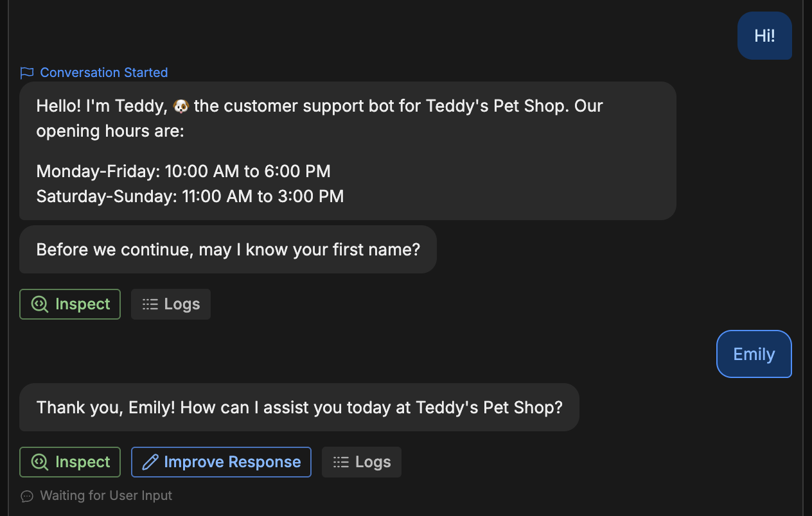This screenshot has height=516, width=812.
Task: Open Logs for the opening hours reply
Action: click(x=171, y=304)
